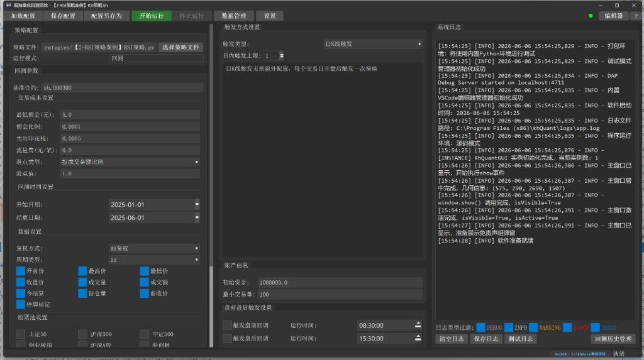Click 加载配置 in the toolbar
The image size is (644, 360).
(23, 16)
